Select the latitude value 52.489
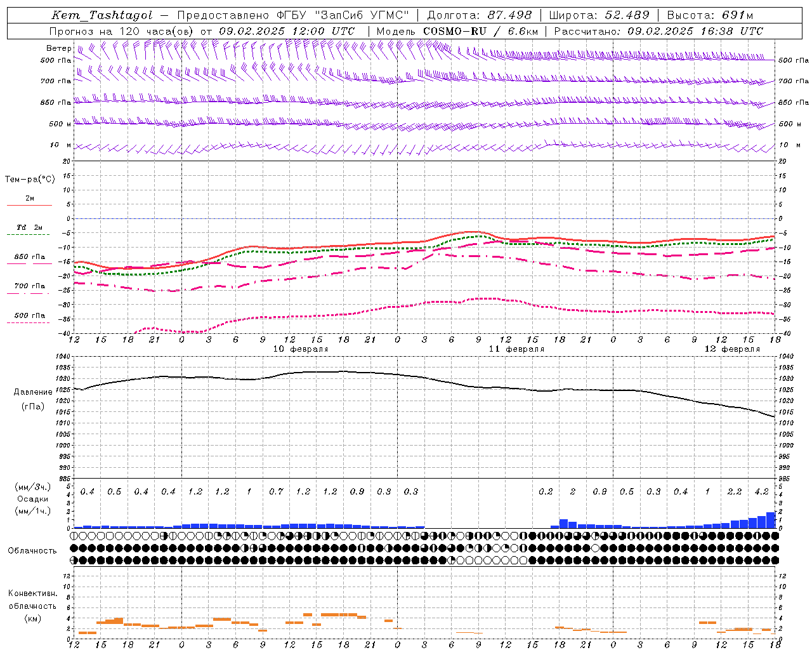Image resolution: width=812 pixels, height=650 pixels. pyautogui.click(x=627, y=15)
